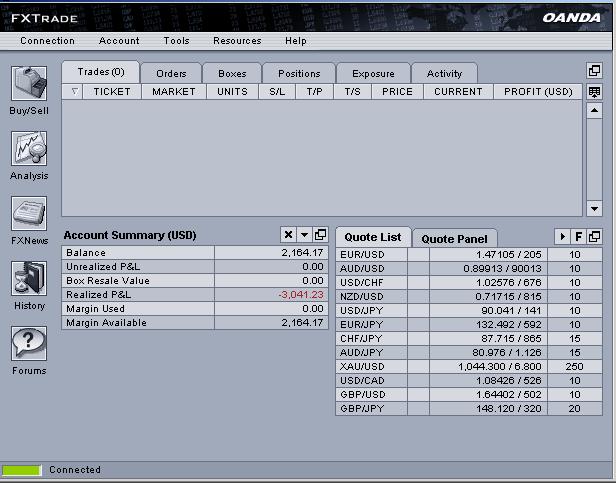The height and width of the screenshot is (483, 616).
Task: Detach the trades table into new window
Action: [594, 71]
